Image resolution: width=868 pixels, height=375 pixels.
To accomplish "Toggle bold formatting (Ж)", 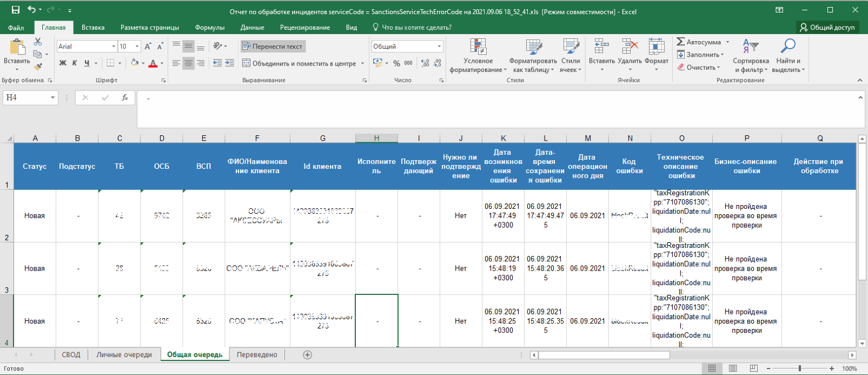I will (63, 63).
